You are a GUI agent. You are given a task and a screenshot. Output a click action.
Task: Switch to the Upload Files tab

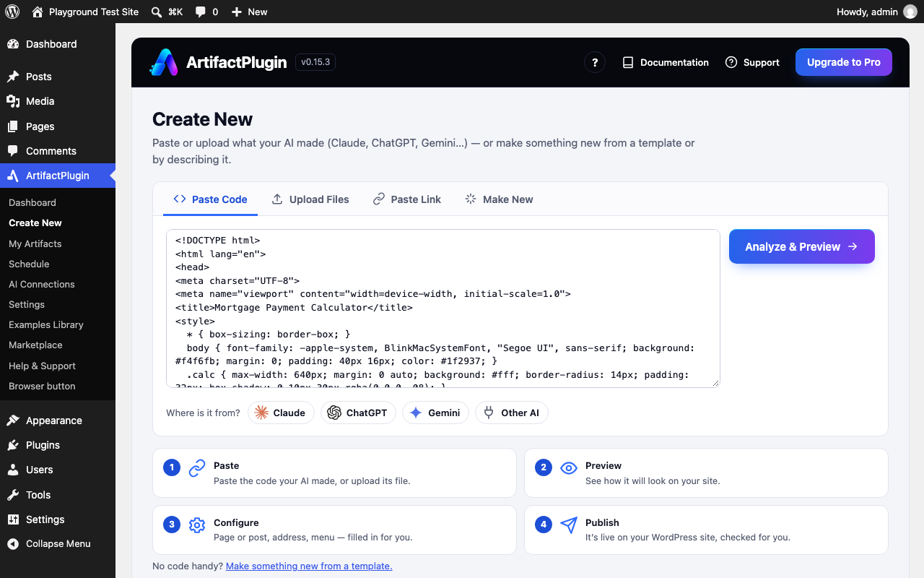[x=310, y=199]
